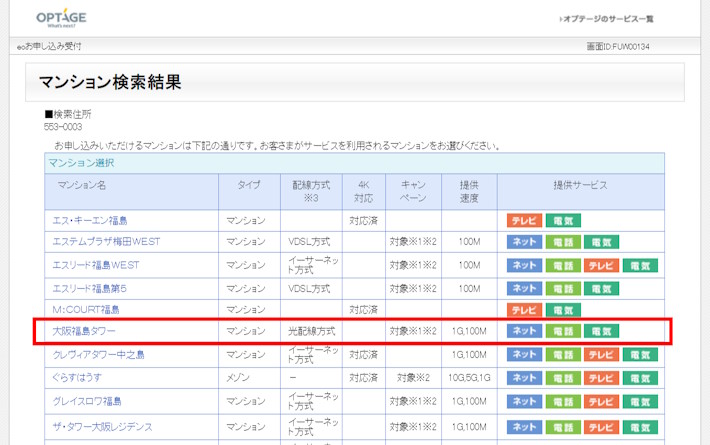The width and height of the screenshot is (710, 445).
Task: Click 電気 badge in エステムプラザ梅田WEST row
Action: coord(601,242)
